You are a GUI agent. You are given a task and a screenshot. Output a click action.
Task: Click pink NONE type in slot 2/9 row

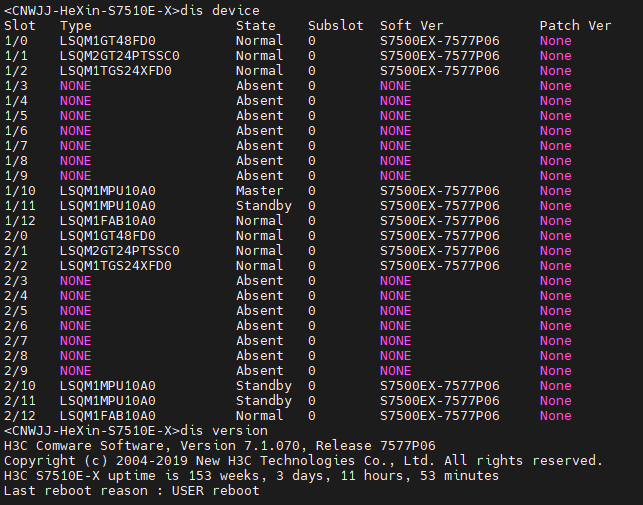pyautogui.click(x=76, y=371)
